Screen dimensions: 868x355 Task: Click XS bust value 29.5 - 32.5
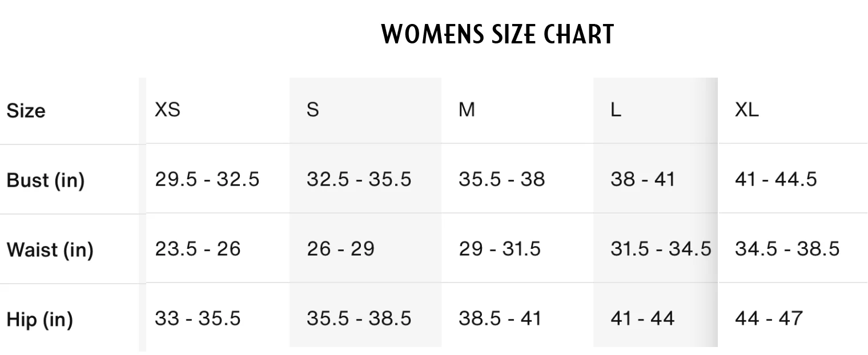tap(207, 180)
